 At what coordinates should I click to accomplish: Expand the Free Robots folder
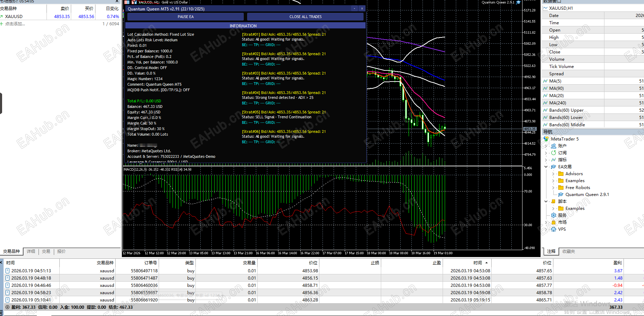pos(553,188)
